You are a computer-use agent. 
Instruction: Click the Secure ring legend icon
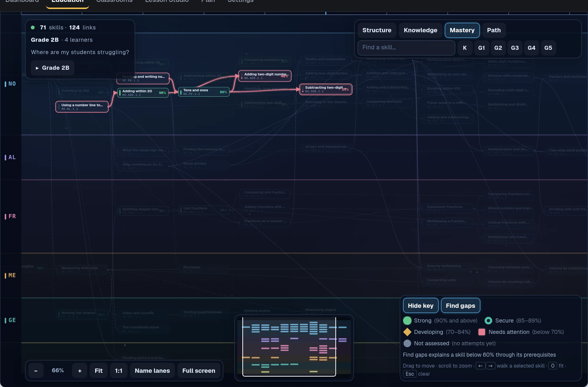click(488, 321)
